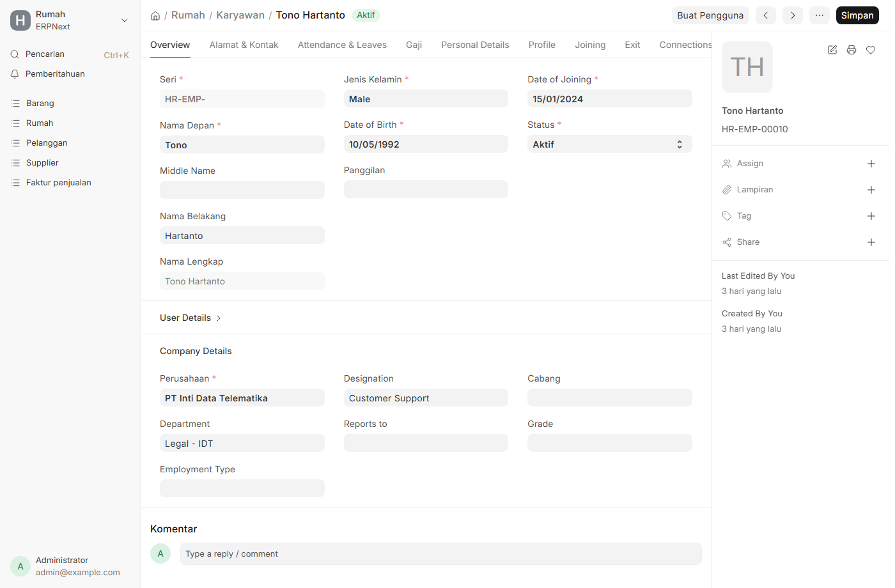Click the Rumah list icon in sidebar

16,123
